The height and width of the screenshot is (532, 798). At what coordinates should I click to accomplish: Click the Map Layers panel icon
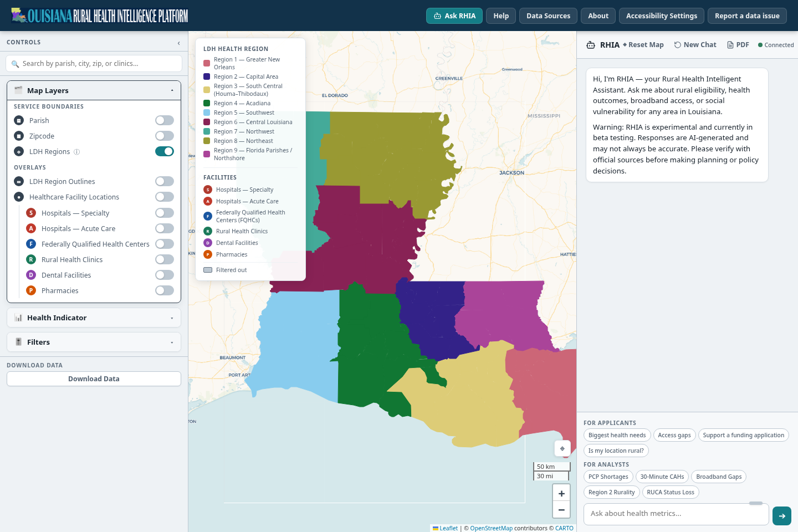pyautogui.click(x=18, y=90)
